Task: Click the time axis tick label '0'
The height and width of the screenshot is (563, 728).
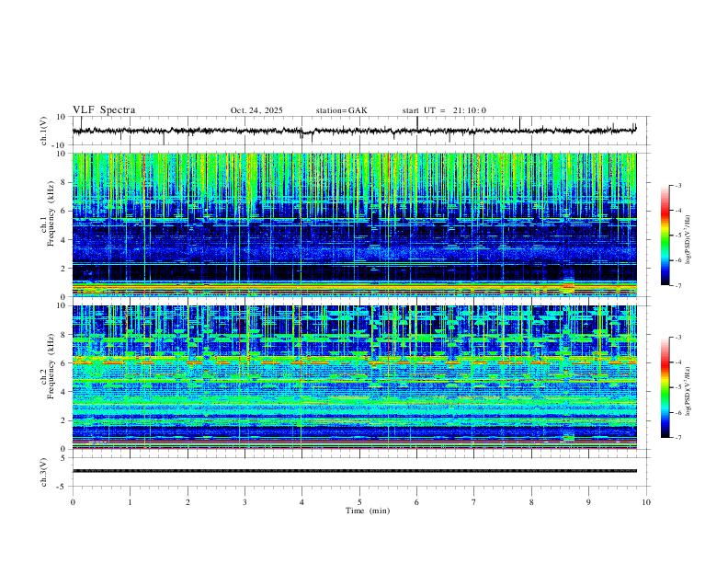Action: (x=73, y=502)
